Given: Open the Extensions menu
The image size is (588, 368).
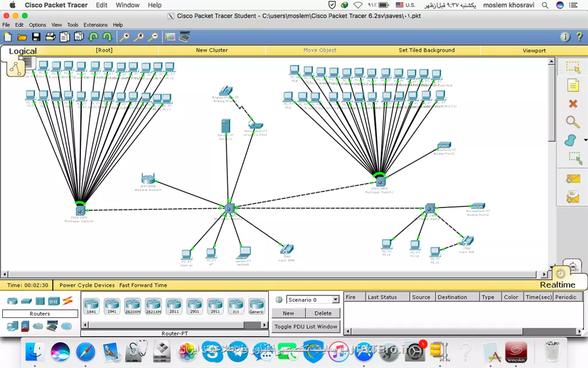Looking at the screenshot, I should (x=95, y=25).
